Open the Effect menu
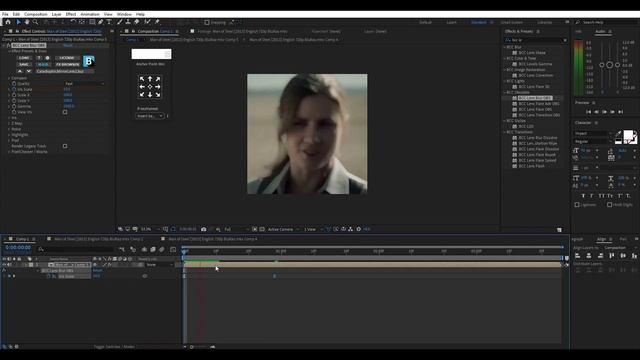This screenshot has width=640, height=360. coord(71,14)
